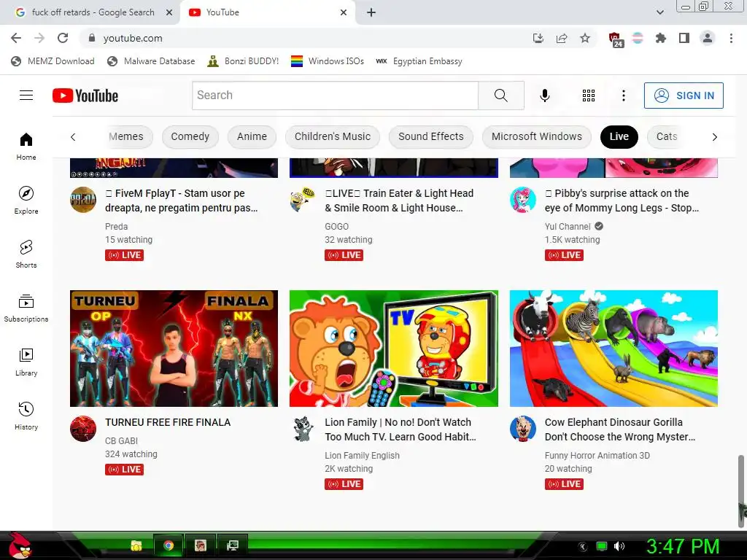Open Preda channel avatar

[83, 200]
